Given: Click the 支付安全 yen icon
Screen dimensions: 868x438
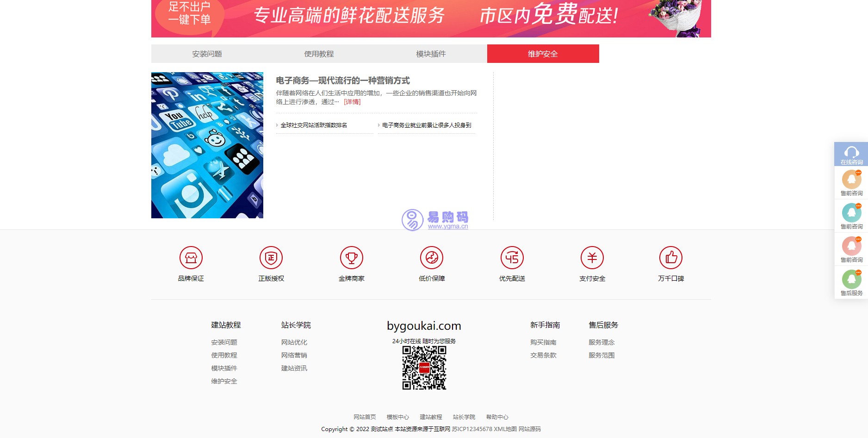Looking at the screenshot, I should click(x=592, y=258).
